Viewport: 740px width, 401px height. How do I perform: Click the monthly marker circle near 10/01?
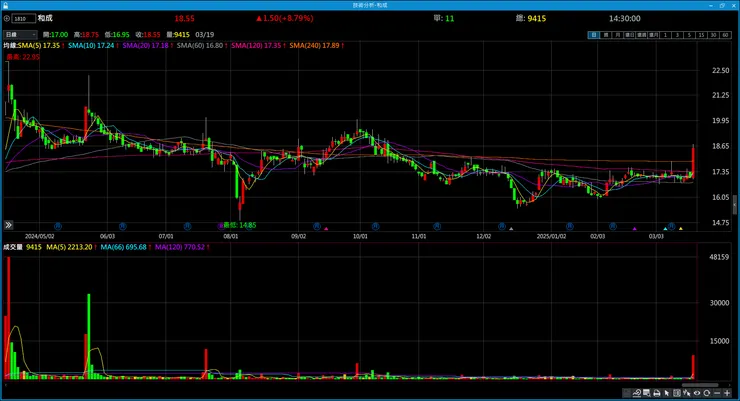pos(375,226)
